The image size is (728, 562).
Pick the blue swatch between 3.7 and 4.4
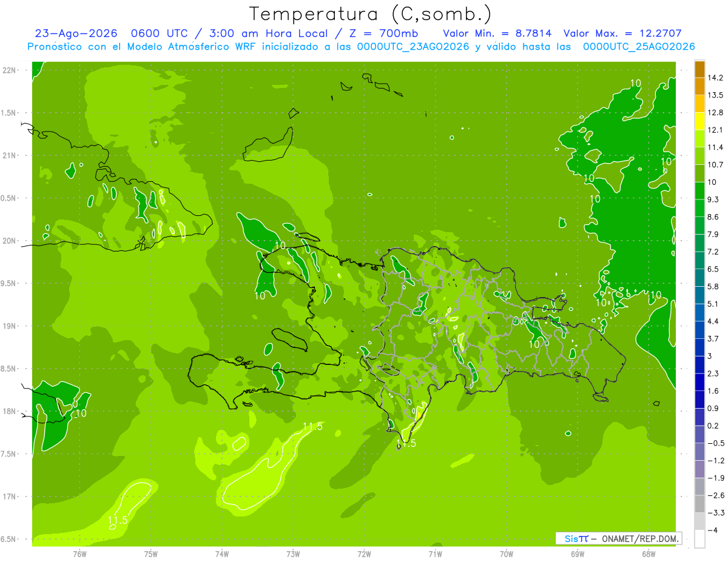(x=699, y=330)
